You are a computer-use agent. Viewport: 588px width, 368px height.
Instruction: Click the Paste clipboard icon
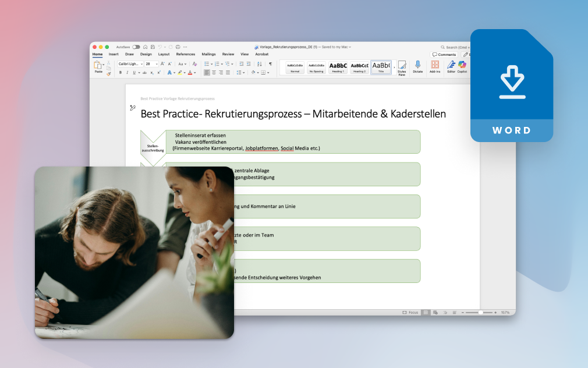point(98,65)
